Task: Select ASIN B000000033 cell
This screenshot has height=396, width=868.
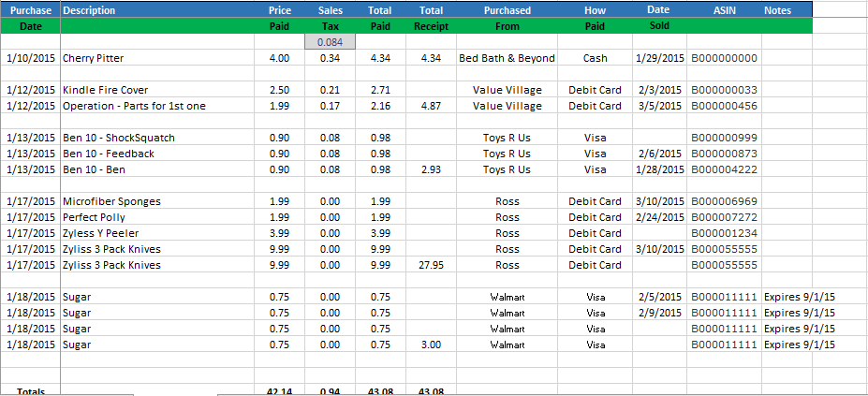Action: point(724,90)
